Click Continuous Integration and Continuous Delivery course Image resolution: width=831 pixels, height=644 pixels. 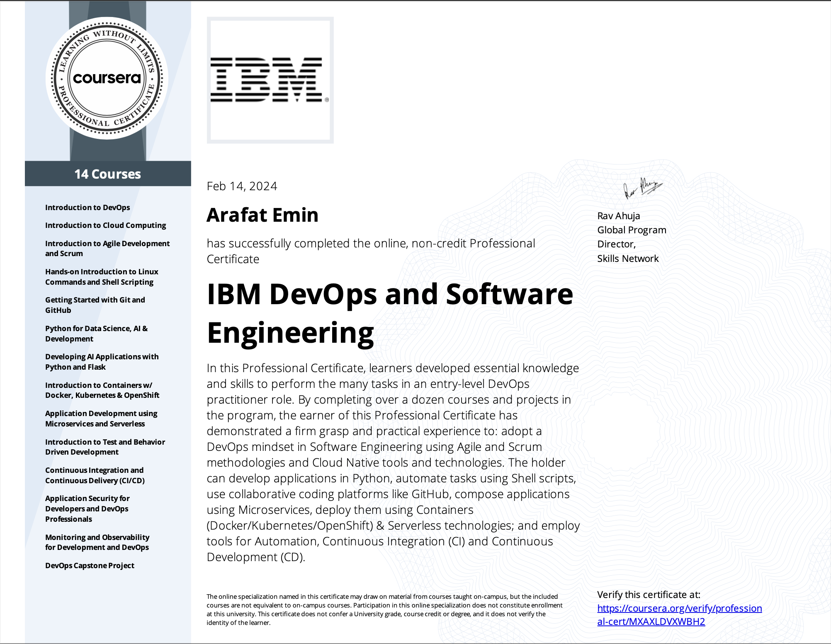click(x=95, y=475)
